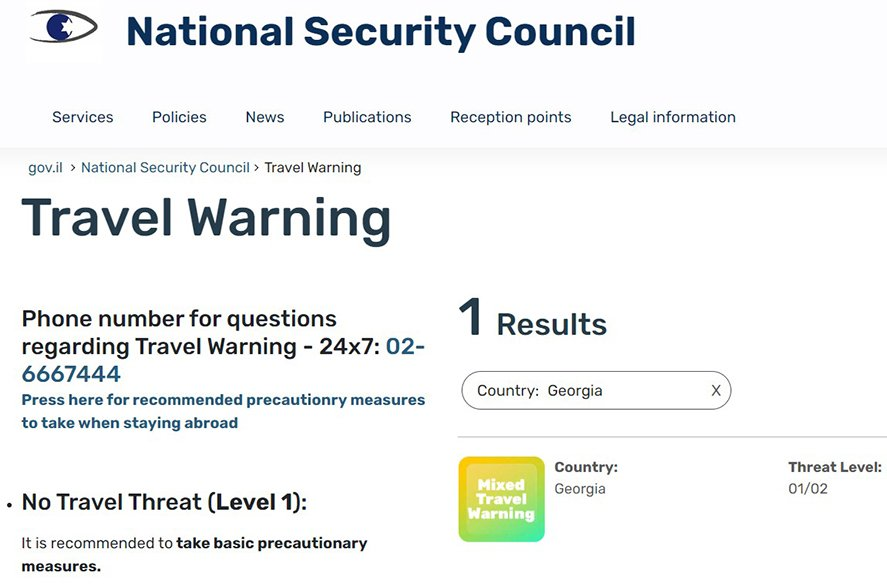The height and width of the screenshot is (586, 887).
Task: Click the 01/02 threat level value
Action: tap(807, 489)
